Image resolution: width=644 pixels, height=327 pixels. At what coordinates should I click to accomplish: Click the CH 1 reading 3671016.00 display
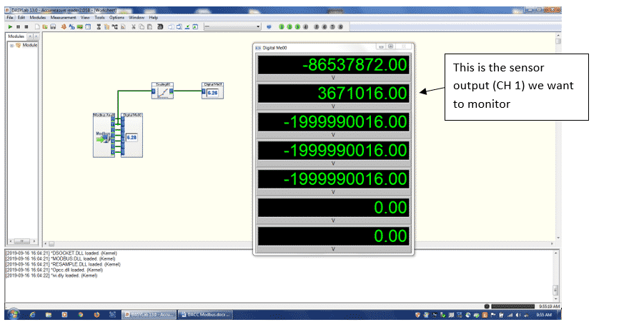click(x=334, y=94)
